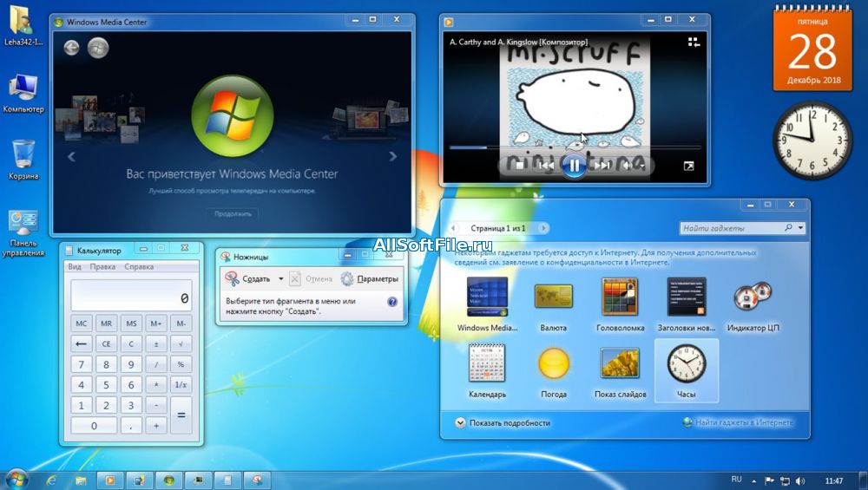The width and height of the screenshot is (868, 490).
Task: Pause playback in the media player
Action: tap(574, 165)
